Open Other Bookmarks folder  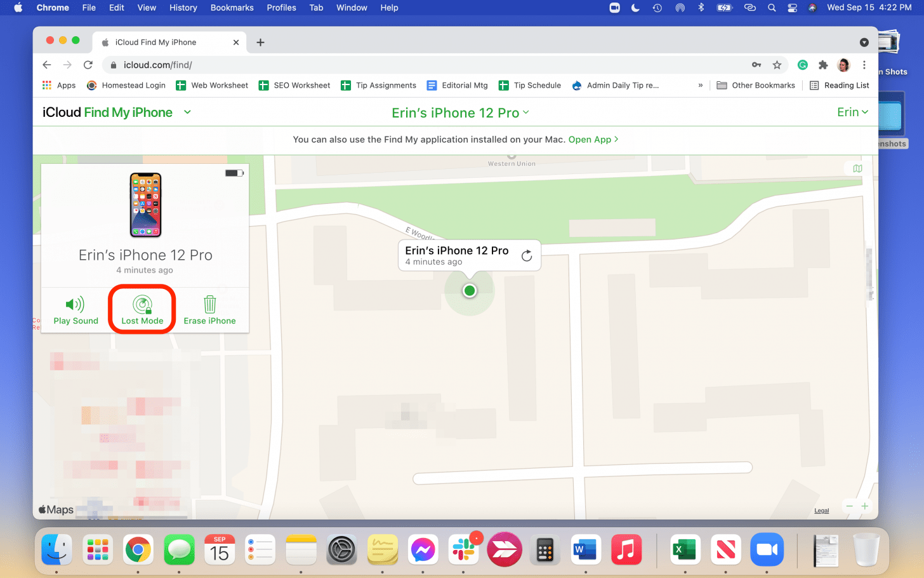756,85
